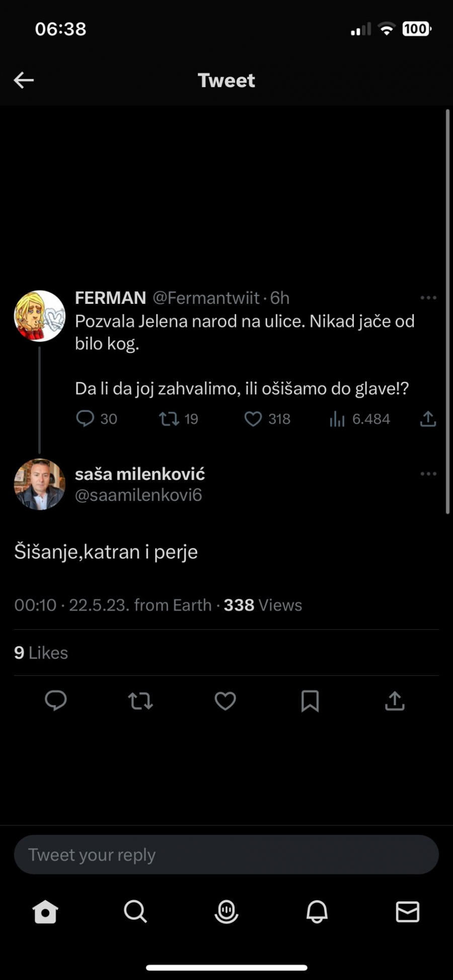This screenshot has width=453, height=980.
Task: Reply to FERMAN's tweet via comment icon
Action: point(85,419)
